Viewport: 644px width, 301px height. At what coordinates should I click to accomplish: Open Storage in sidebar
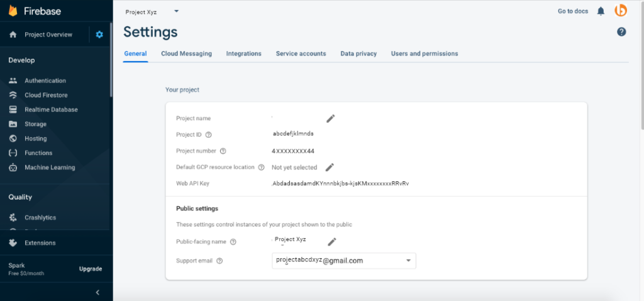click(35, 124)
